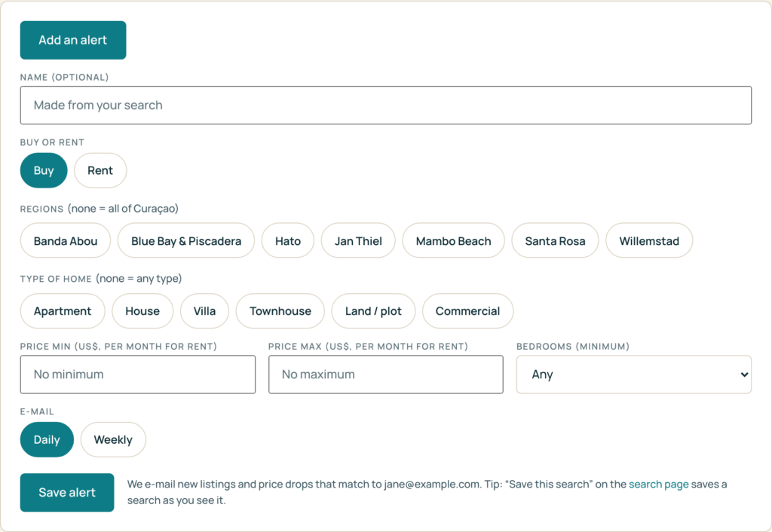Viewport: 772px width, 532px height.
Task: Toggle the Mambo Beach region chip
Action: 453,240
